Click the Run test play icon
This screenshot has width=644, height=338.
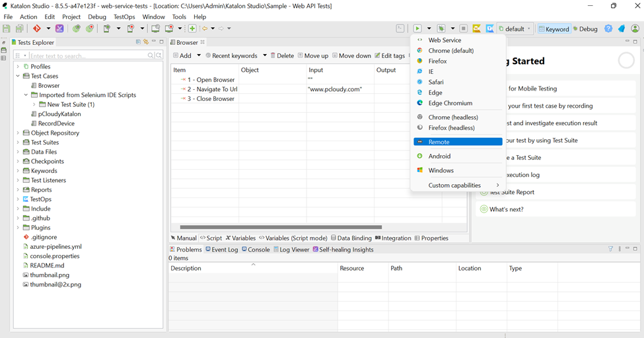(x=417, y=28)
